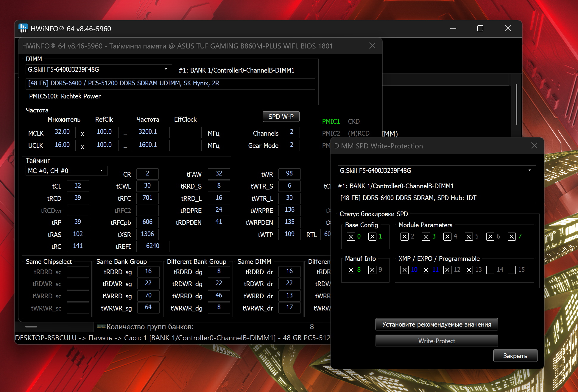Close the memory timings window
The height and width of the screenshot is (392, 578).
[372, 46]
